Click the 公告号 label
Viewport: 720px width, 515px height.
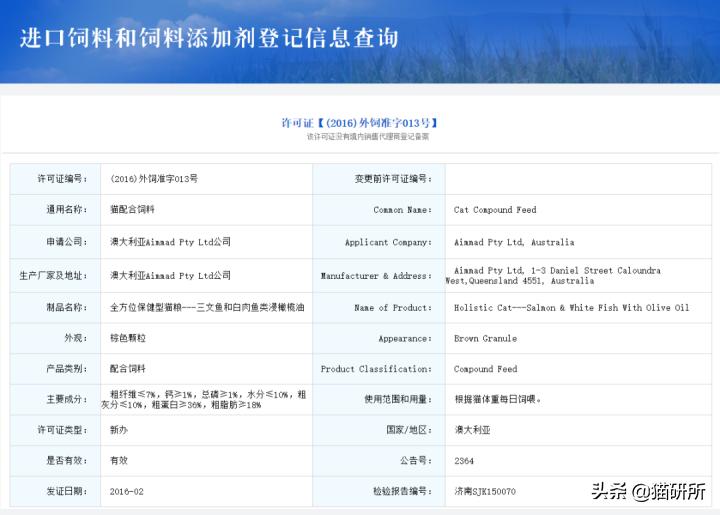tap(416, 460)
